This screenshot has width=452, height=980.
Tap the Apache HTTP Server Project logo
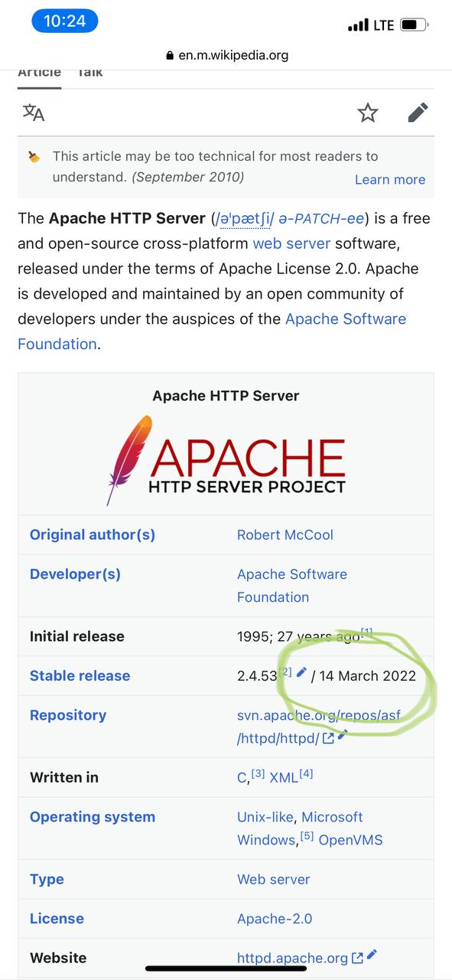[x=226, y=459]
